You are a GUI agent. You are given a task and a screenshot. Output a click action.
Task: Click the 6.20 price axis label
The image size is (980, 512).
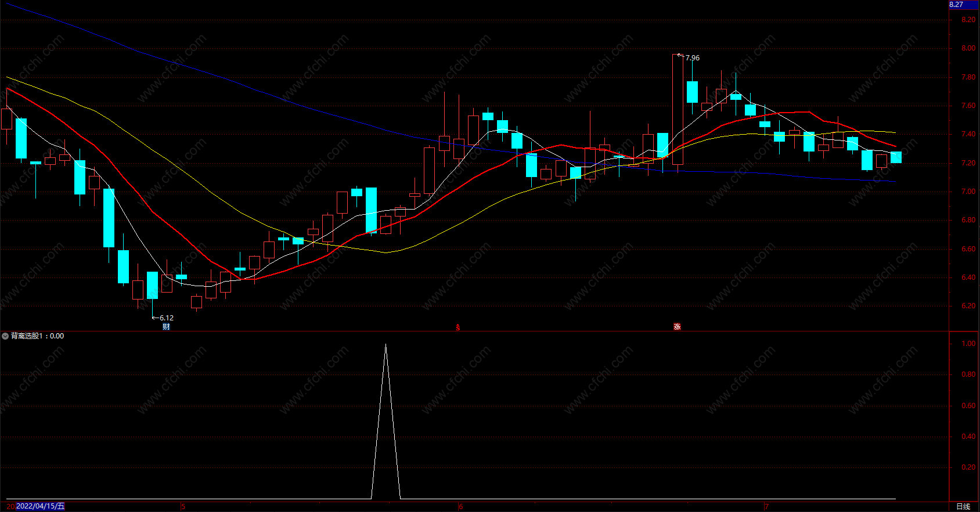point(968,306)
